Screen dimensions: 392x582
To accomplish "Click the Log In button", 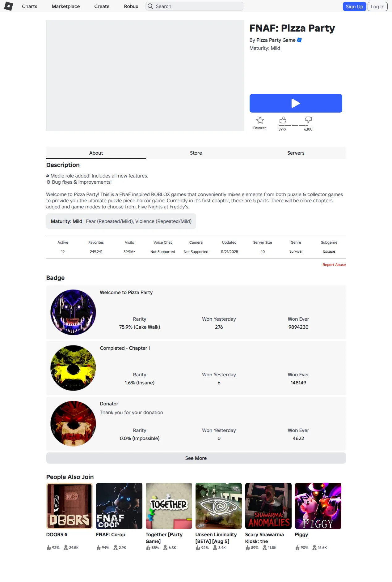I will point(377,6).
